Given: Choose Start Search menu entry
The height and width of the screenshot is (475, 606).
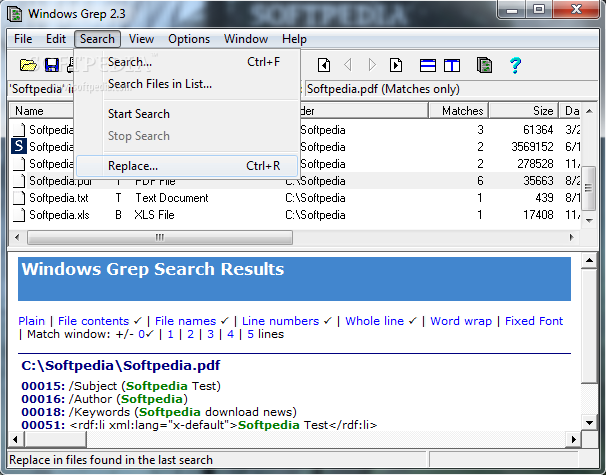Looking at the screenshot, I should click(x=187, y=114).
